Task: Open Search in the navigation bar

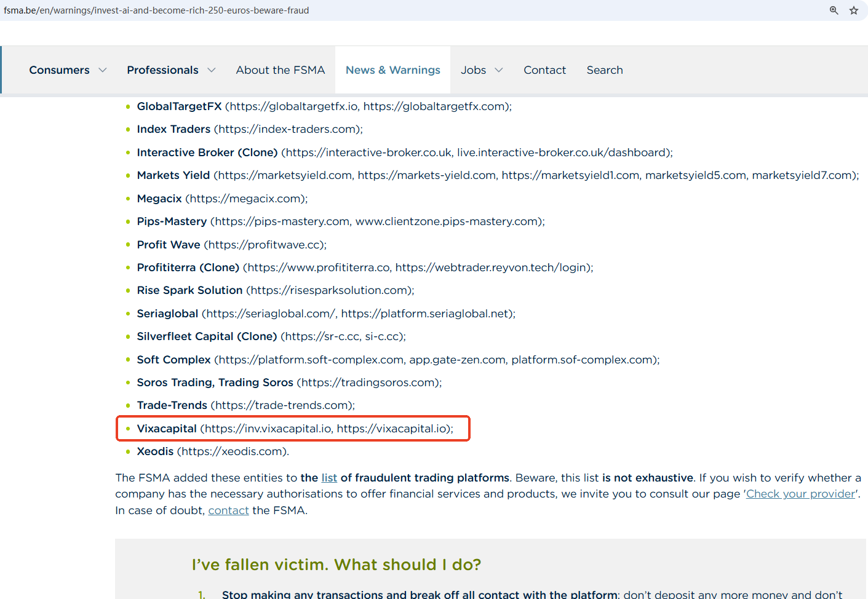Action: pos(604,70)
